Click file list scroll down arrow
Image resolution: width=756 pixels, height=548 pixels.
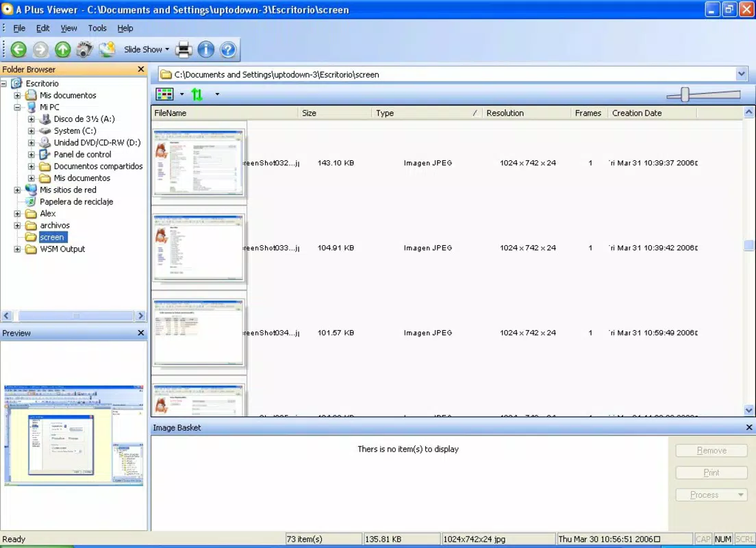coord(748,410)
